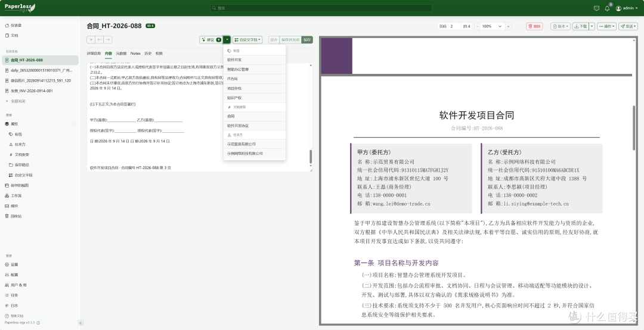
Task: Go to next document with the right arrow
Action: pos(108,40)
